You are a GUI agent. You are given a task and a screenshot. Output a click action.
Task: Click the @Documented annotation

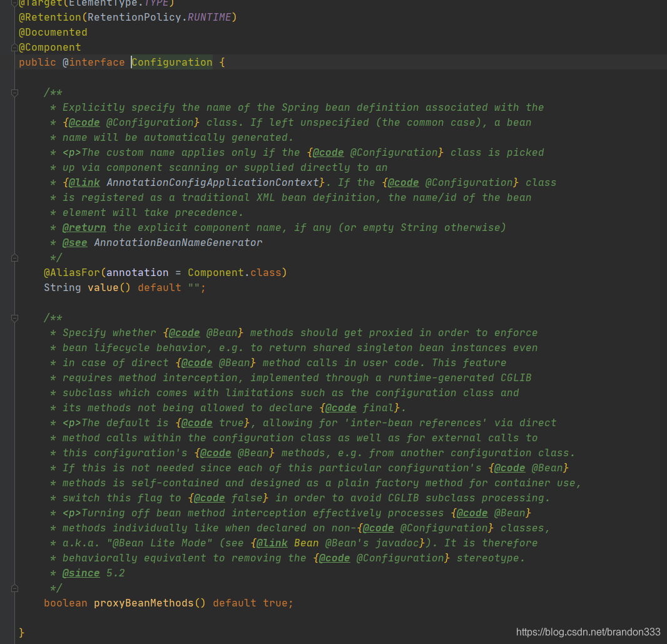53,33
